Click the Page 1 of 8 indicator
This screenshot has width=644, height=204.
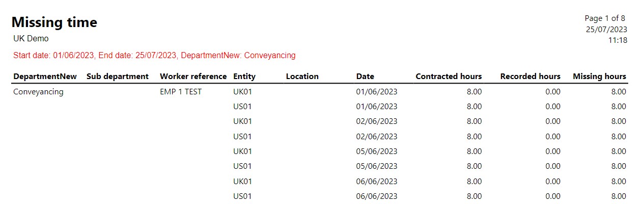click(x=605, y=18)
